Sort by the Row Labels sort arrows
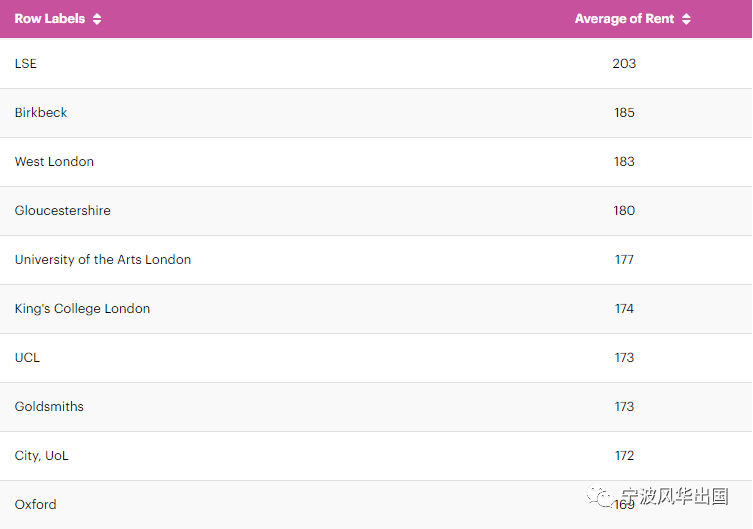Screen dimensions: 753x529 [97, 19]
